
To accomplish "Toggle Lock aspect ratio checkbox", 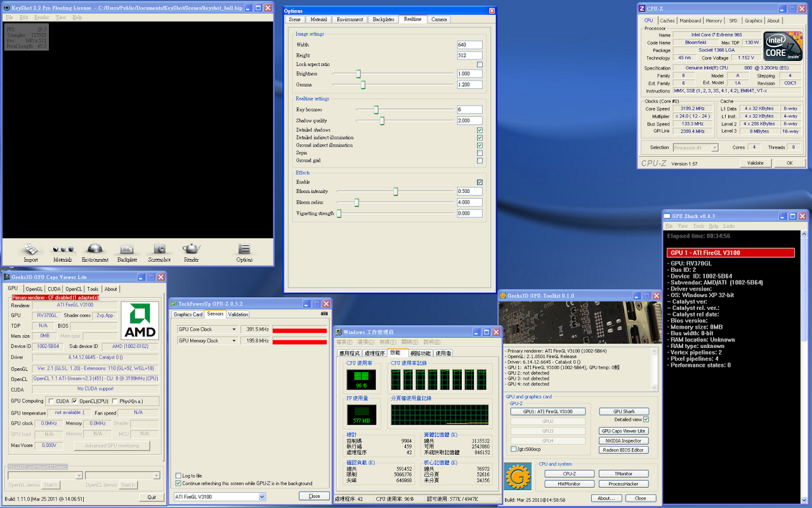I will 480,65.
